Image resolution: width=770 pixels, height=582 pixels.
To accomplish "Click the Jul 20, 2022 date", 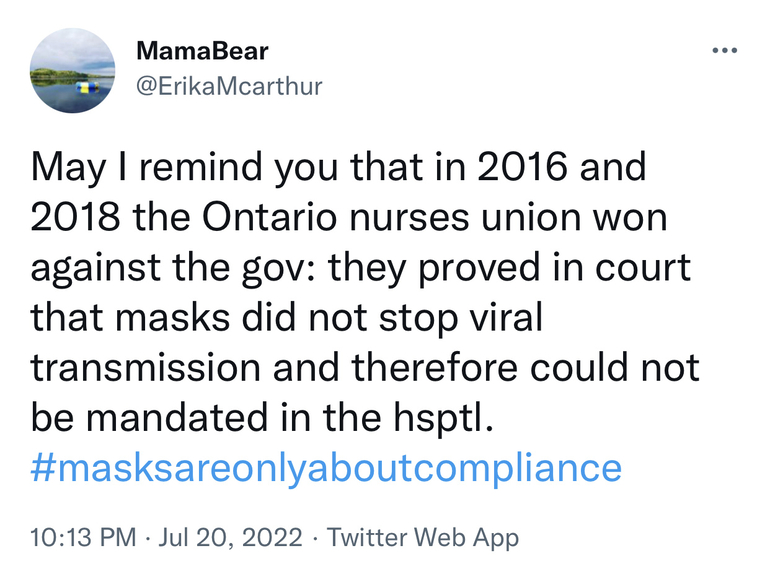I will 229,538.
